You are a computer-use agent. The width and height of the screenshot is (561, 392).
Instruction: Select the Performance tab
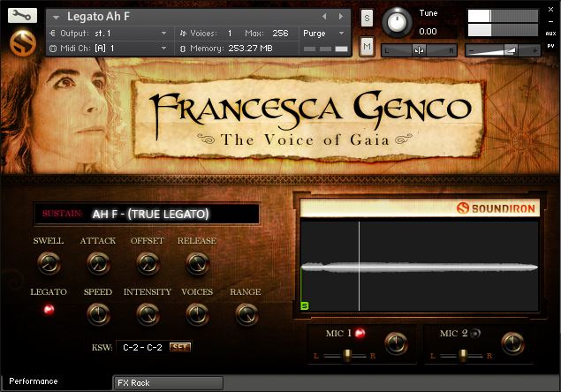tap(34, 381)
